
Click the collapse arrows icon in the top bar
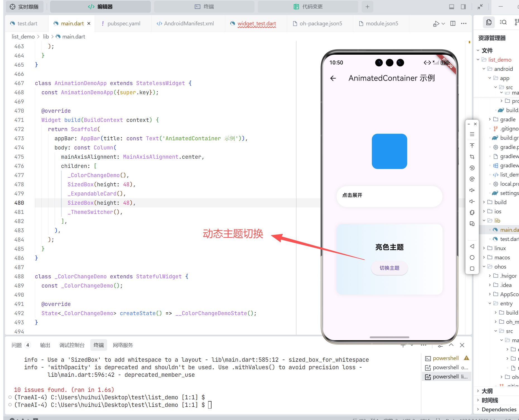pyautogui.click(x=480, y=7)
